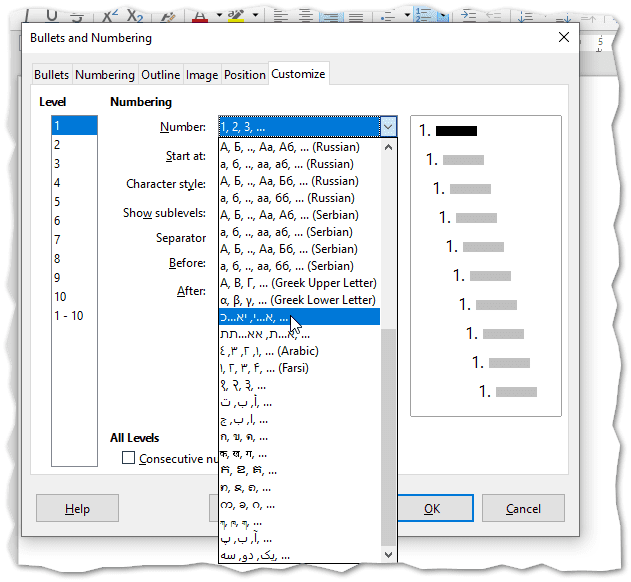Choose 'А, Б, .., Аа, Аб (Serbian)' numbering

tap(299, 215)
